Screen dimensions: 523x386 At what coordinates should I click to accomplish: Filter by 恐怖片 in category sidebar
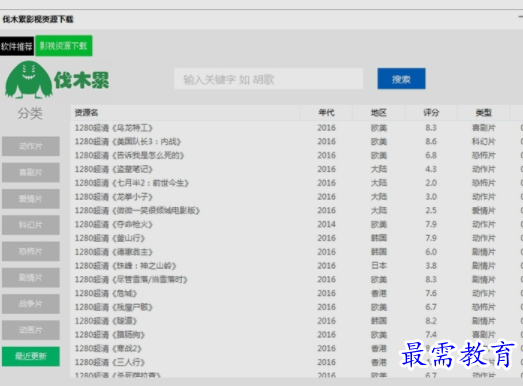(x=31, y=251)
